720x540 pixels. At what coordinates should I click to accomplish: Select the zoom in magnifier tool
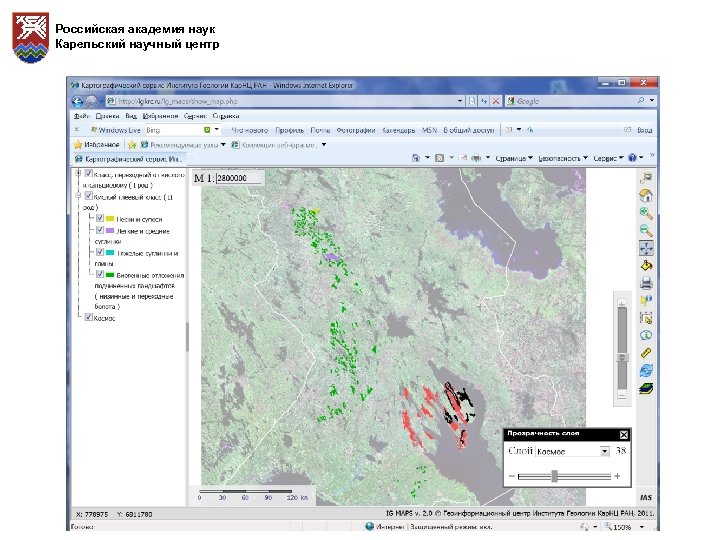(x=646, y=213)
